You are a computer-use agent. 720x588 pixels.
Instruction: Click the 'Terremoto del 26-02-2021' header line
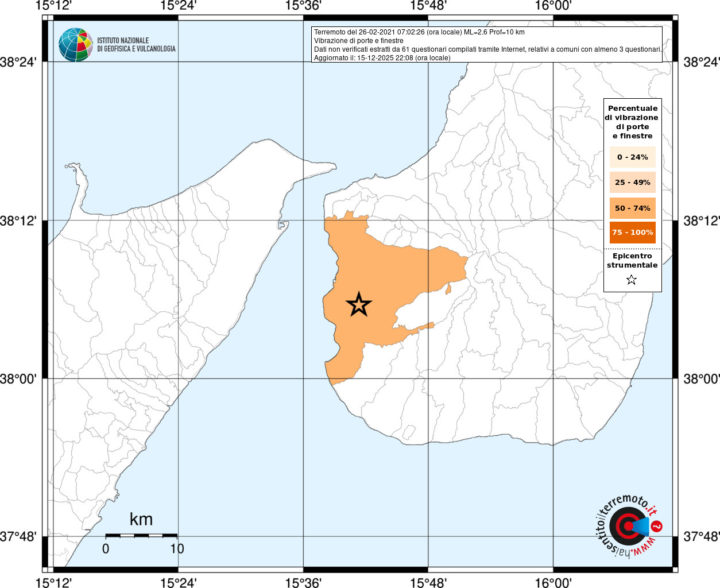coord(419,32)
